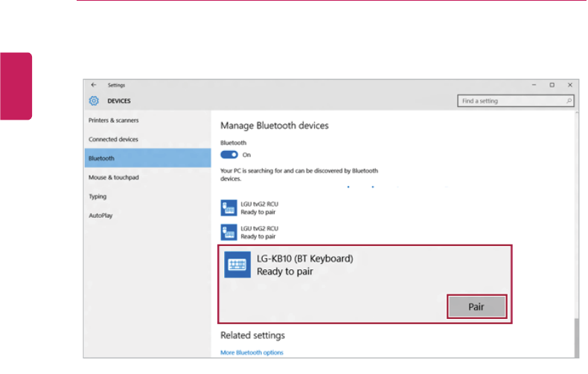Open Typing settings
Screen dimensions: 588x374
[98, 197]
